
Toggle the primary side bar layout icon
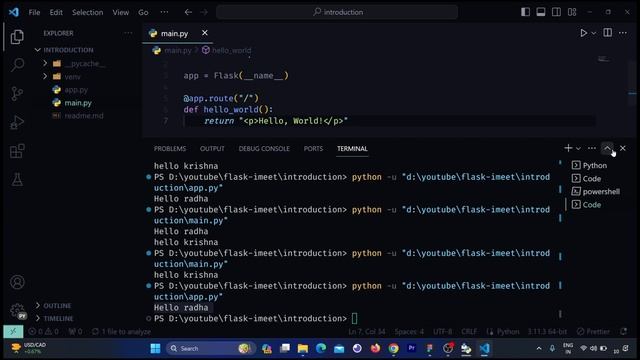point(525,12)
